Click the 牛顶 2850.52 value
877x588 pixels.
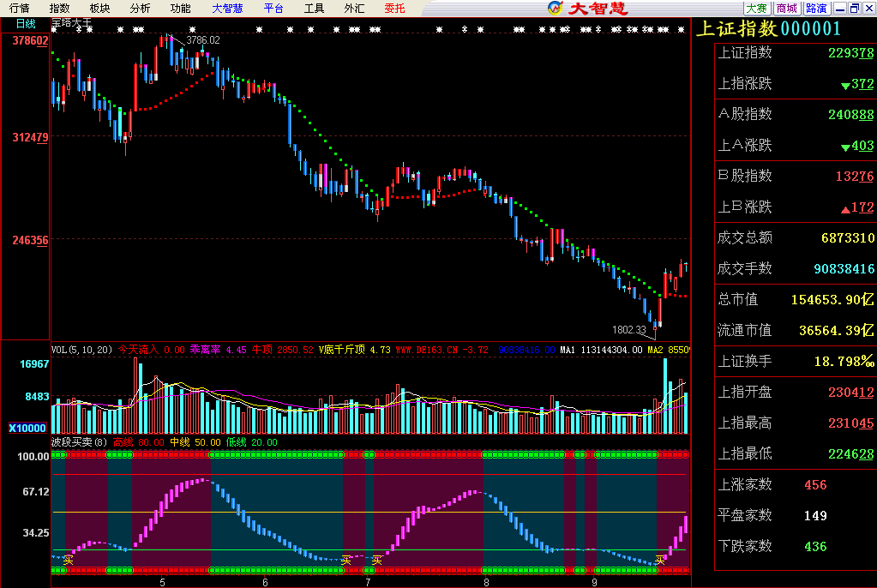282,350
